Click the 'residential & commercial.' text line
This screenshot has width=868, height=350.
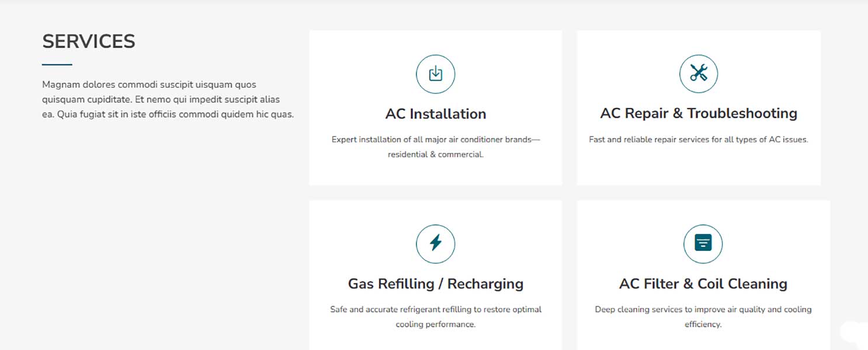435,155
